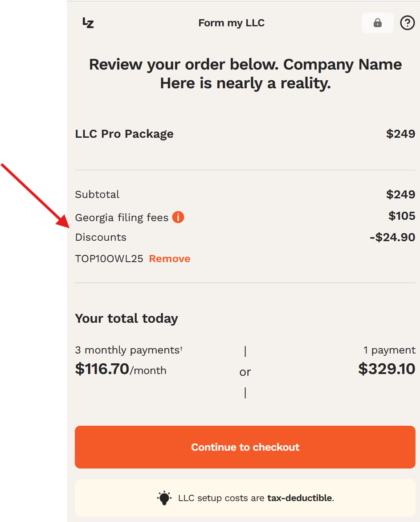Viewport: 420px width, 522px height.
Task: Click the Subtotal amount of $249
Action: [x=400, y=194]
